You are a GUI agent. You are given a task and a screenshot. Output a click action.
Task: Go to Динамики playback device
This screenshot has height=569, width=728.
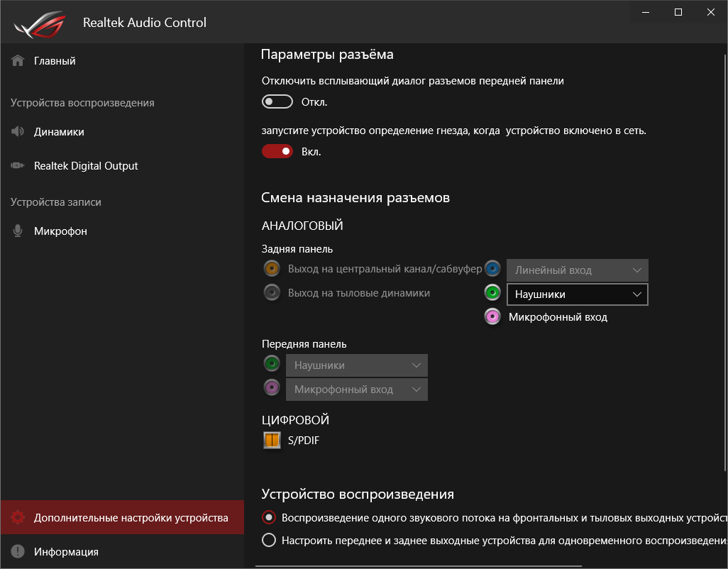coord(59,132)
